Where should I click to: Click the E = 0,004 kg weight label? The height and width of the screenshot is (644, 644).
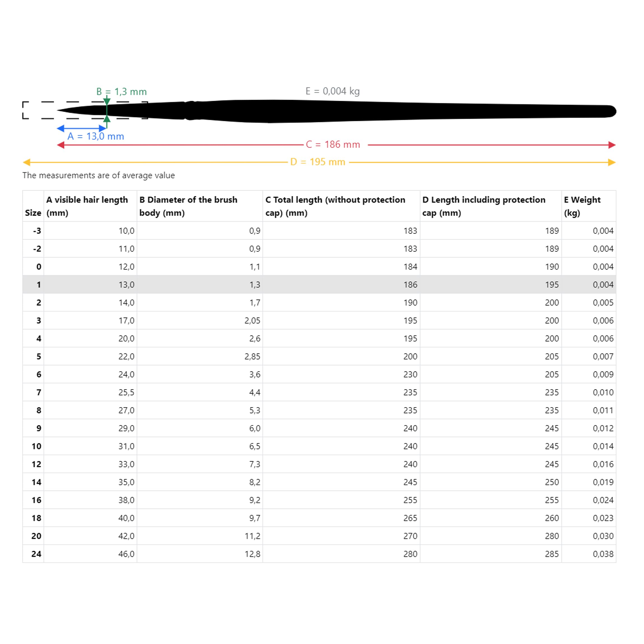(332, 91)
